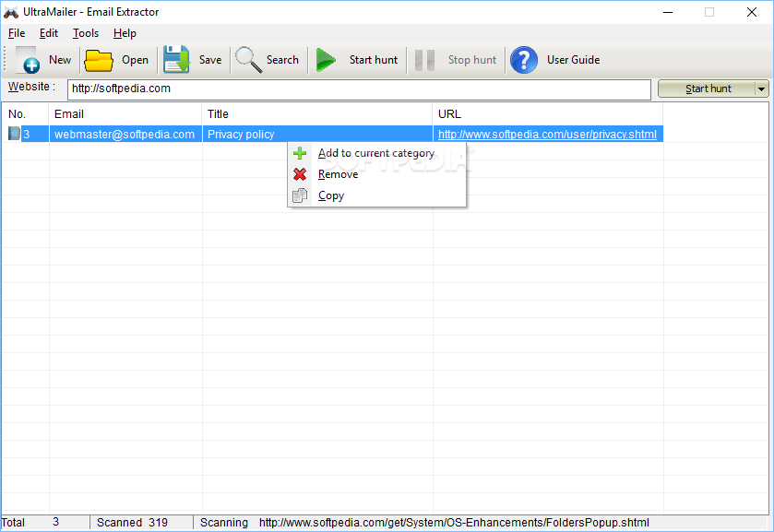
Task: Click the Save floppy disk icon
Action: click(177, 60)
